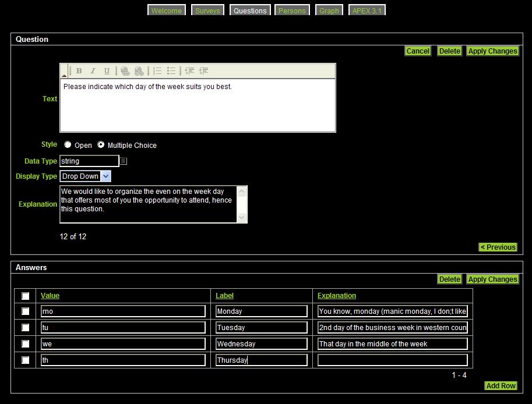This screenshot has width=532, height=404.
Task: Click into the question Text editor area
Action: click(x=198, y=105)
